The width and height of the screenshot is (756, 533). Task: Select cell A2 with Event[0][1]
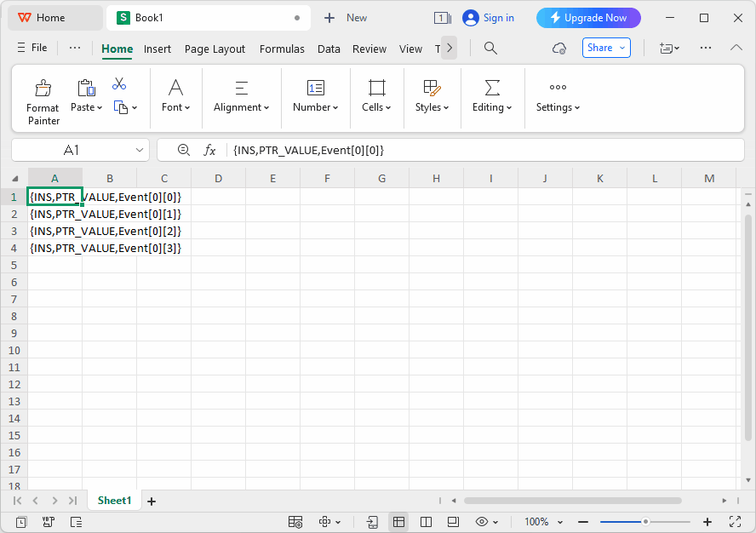(55, 214)
